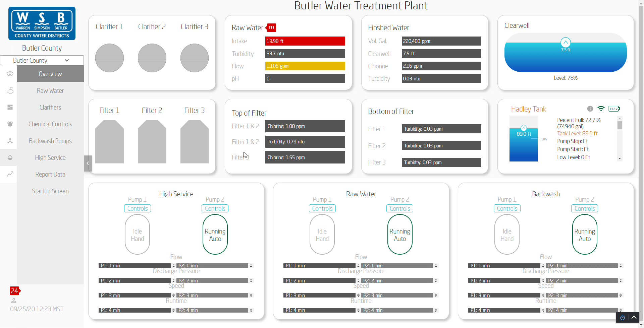This screenshot has height=328, width=644.
Task: Click the Hadley Tank info icon
Action: coord(590,109)
